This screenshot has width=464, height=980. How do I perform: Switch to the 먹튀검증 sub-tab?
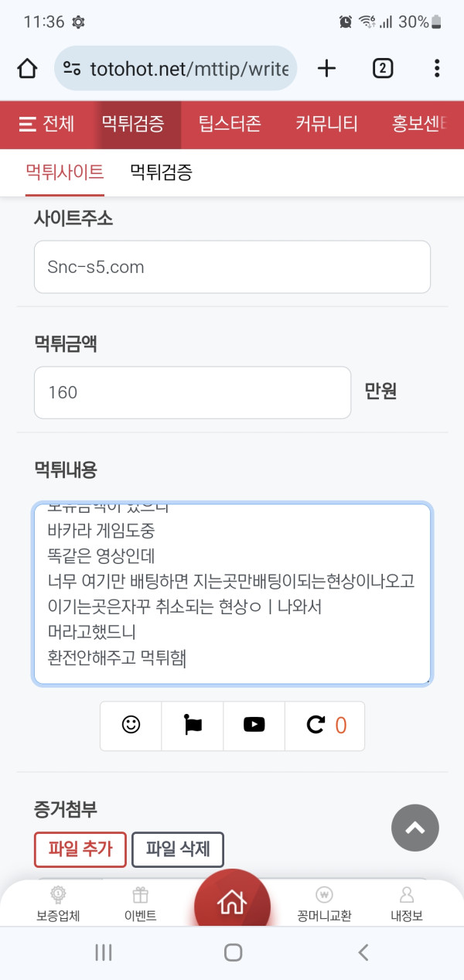pos(161,172)
